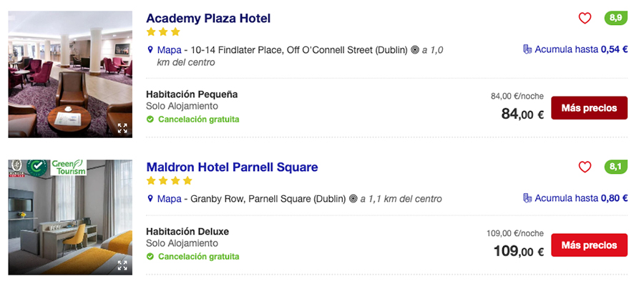Open Academy Plaza Hotel title link
The image size is (644, 284).
[x=208, y=19]
